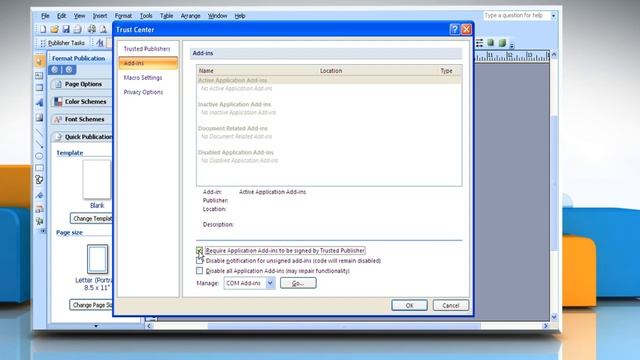The height and width of the screenshot is (360, 640).
Task: Click 'Document Related Add-ins' heading in list
Action: pyautogui.click(x=233, y=129)
